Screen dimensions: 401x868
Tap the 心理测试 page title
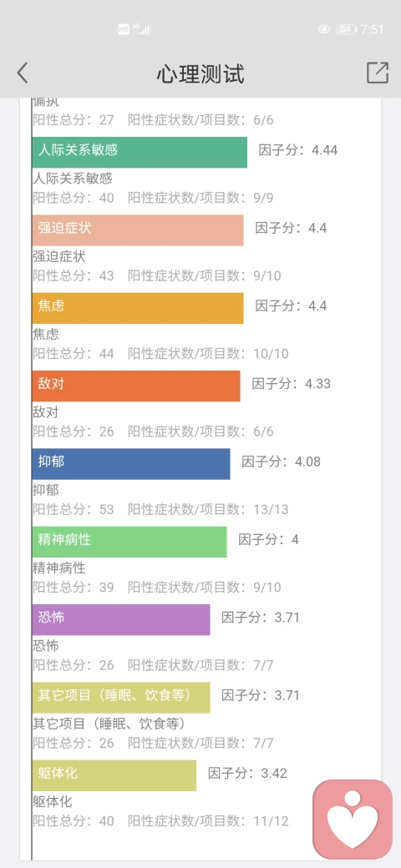coord(200,73)
